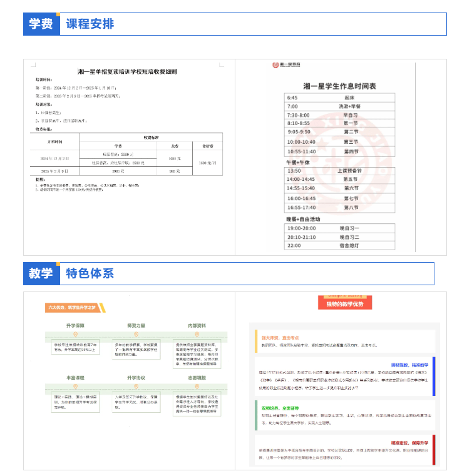
Task: Click the 杂费 column header
Action: [175, 146]
